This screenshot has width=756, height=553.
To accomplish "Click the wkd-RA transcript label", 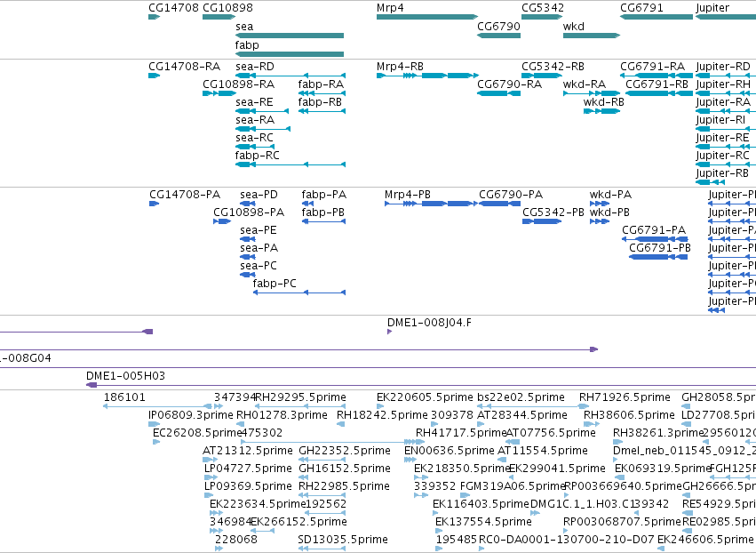I will pyautogui.click(x=585, y=84).
